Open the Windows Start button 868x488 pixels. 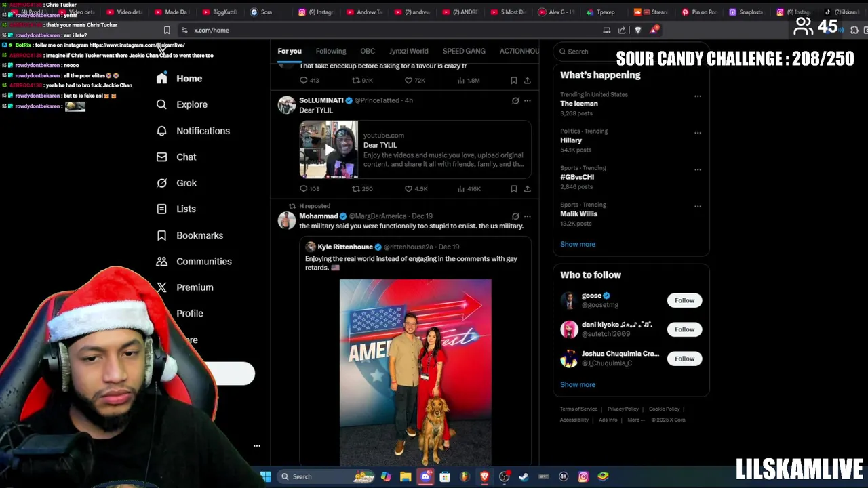pyautogui.click(x=266, y=476)
